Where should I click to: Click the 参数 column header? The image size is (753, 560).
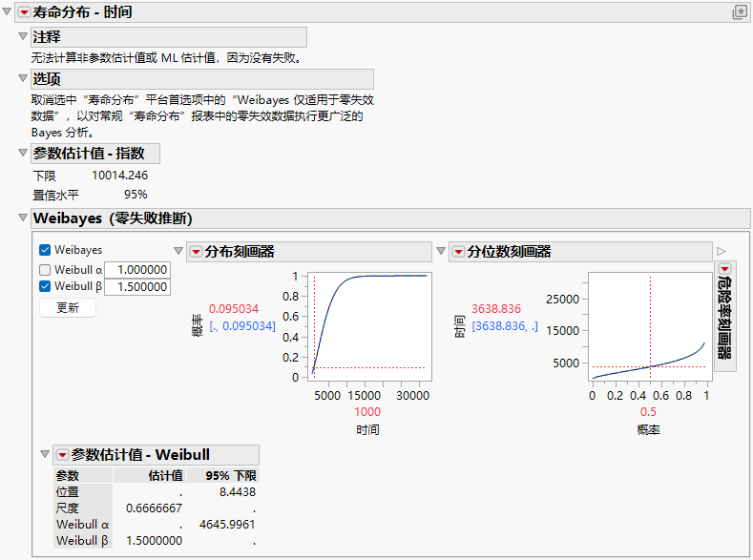tap(67, 476)
